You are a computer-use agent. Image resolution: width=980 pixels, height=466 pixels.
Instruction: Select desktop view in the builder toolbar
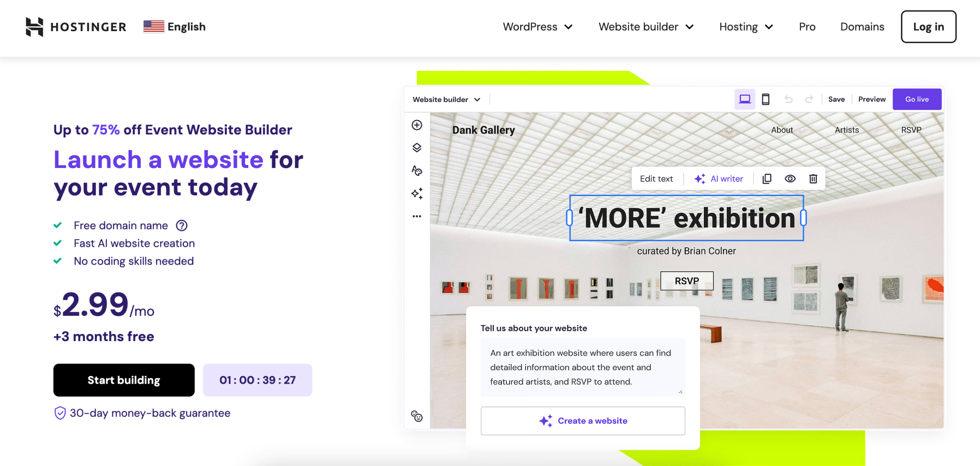point(745,99)
